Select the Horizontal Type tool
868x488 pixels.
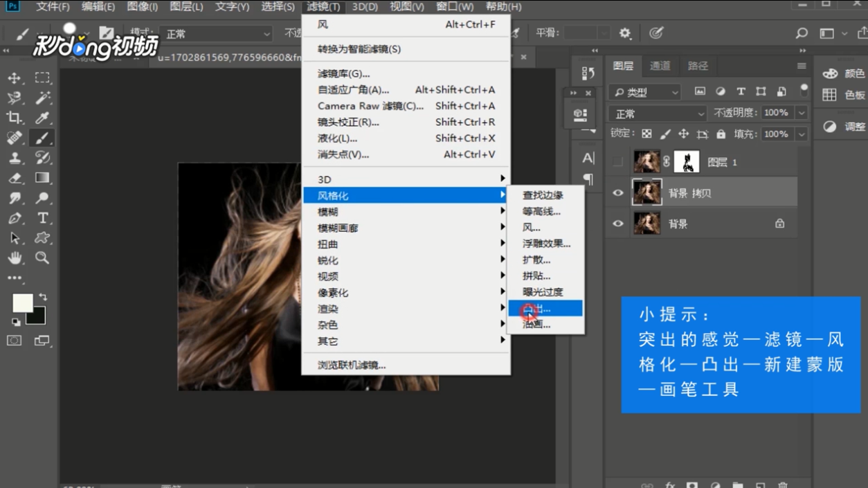[43, 218]
